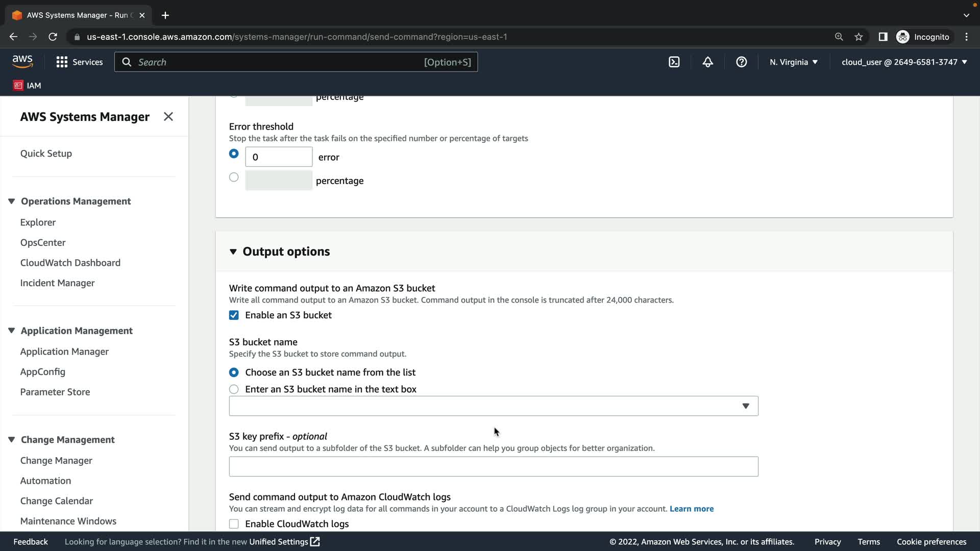Screen dimensions: 980x551
Task: Open Parameter Store in sidebar
Action: (x=55, y=392)
